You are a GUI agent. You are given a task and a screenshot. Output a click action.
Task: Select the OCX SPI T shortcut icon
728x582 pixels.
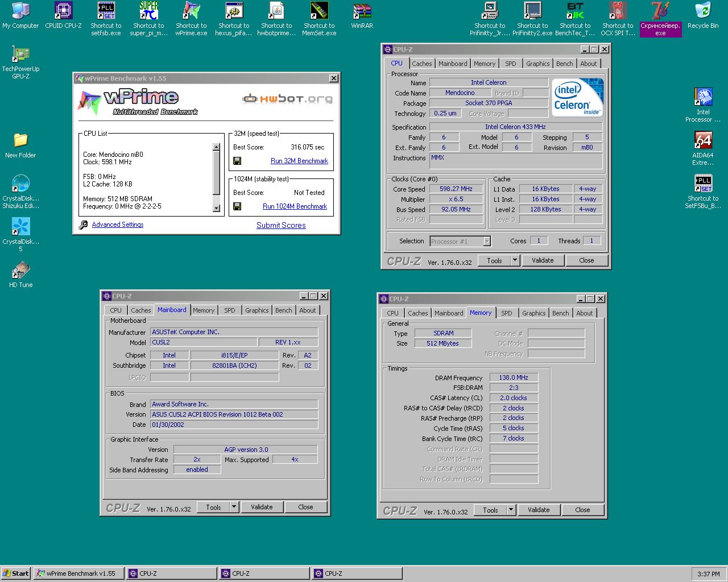click(618, 19)
